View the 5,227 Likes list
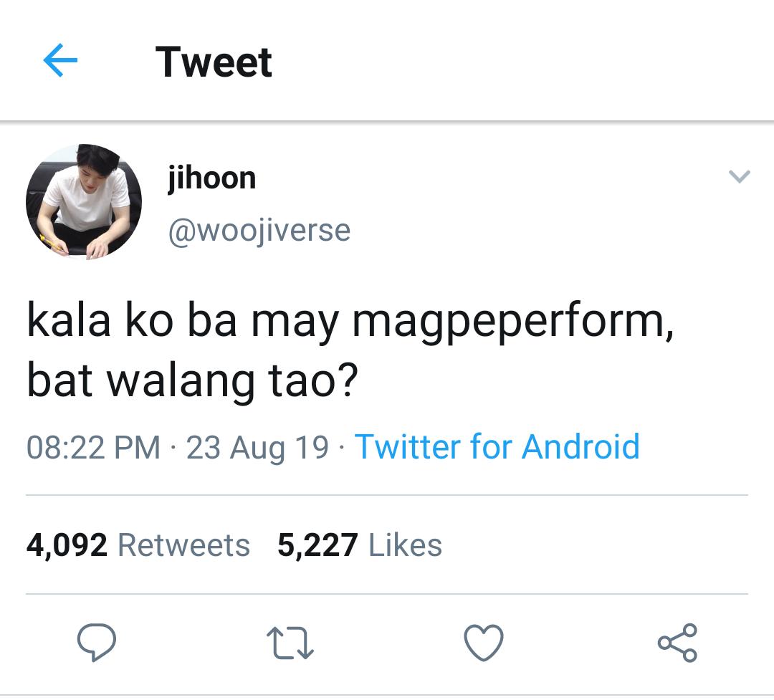Screen dimensions: 774x700 pyautogui.click(x=360, y=545)
